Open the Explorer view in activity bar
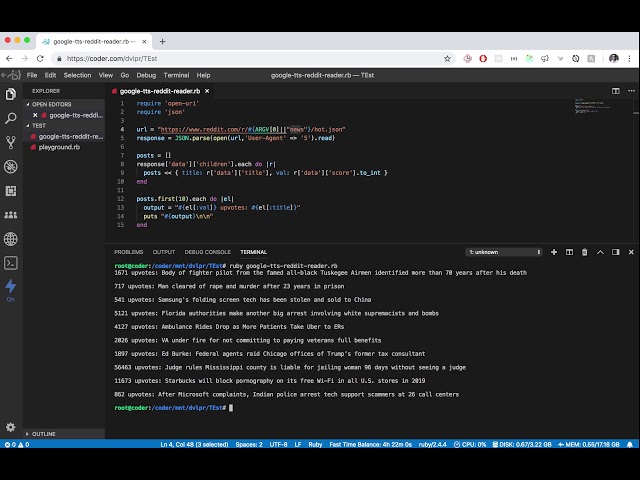This screenshot has height=480, width=640. point(11,94)
